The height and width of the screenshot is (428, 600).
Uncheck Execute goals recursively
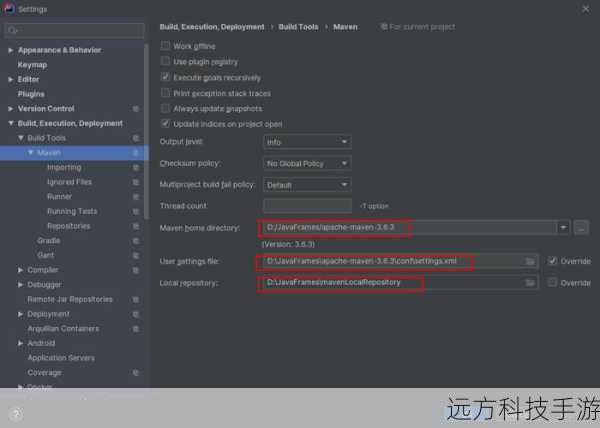click(165, 77)
